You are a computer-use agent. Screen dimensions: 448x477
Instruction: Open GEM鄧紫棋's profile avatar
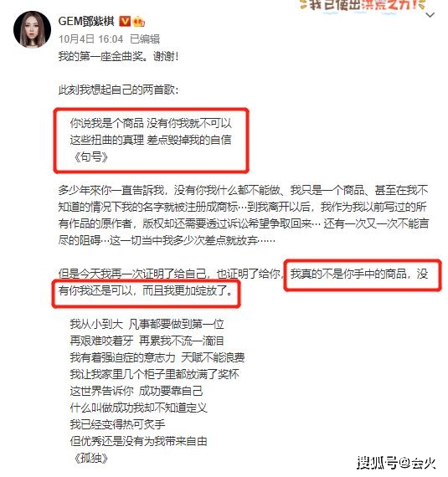point(33,29)
